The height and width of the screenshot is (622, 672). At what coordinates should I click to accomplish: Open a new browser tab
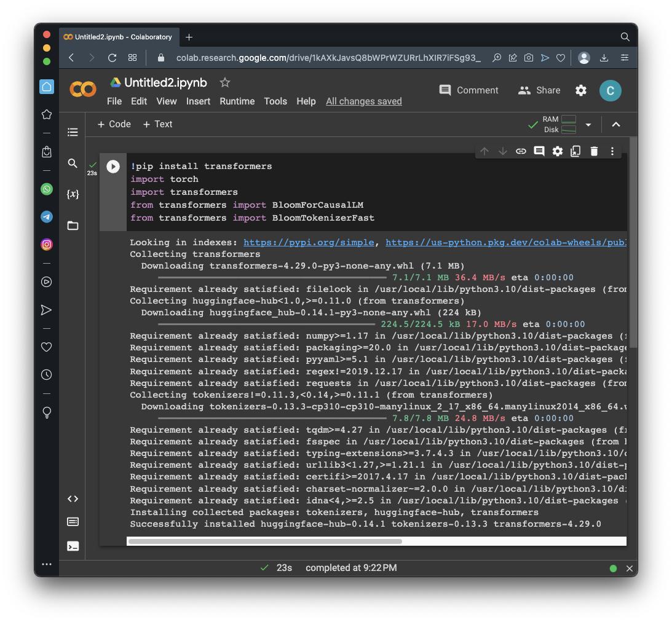(189, 37)
